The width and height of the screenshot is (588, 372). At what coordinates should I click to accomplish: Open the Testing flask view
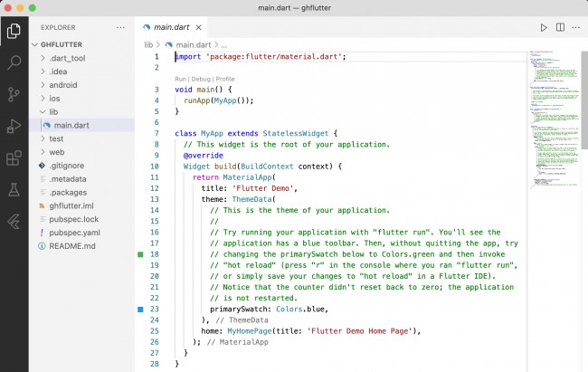coord(14,190)
